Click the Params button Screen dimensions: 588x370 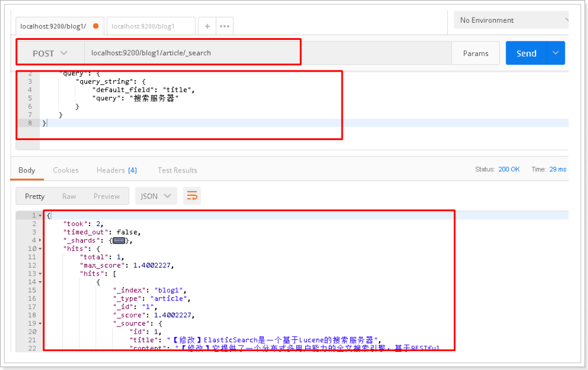tap(475, 54)
